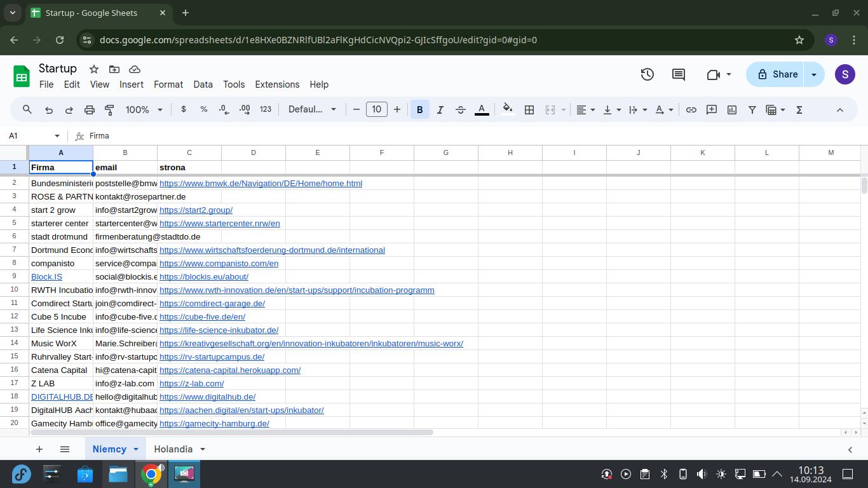Open the startercenter.nrw link

tap(220, 224)
